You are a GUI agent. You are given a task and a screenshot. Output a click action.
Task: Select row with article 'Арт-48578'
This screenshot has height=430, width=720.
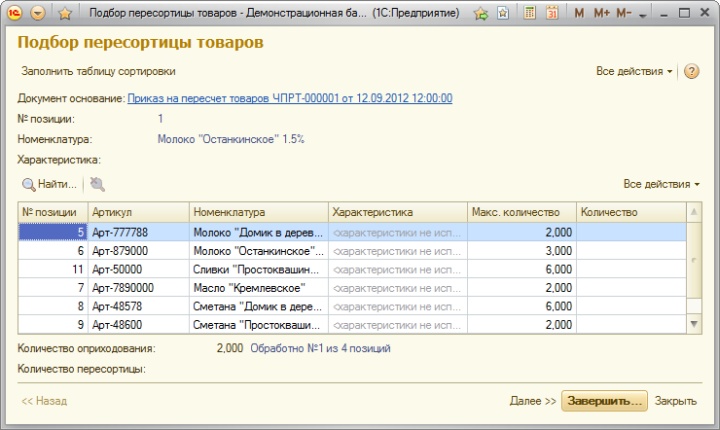pyautogui.click(x=352, y=306)
